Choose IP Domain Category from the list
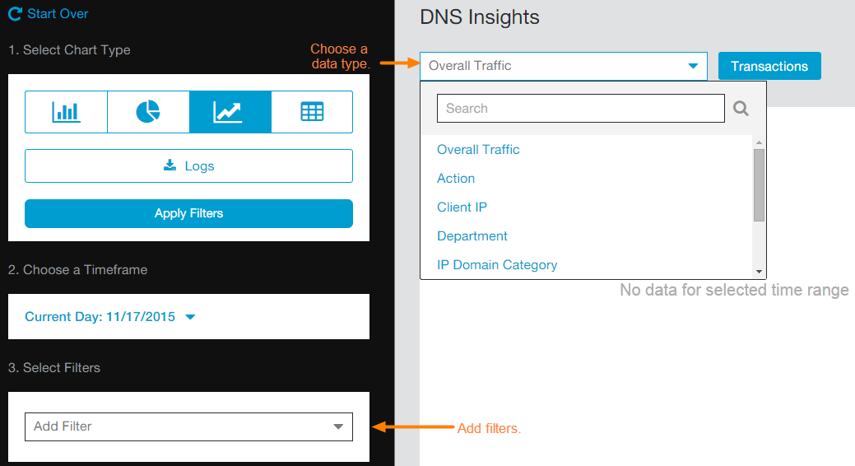855x466 pixels. [x=497, y=265]
